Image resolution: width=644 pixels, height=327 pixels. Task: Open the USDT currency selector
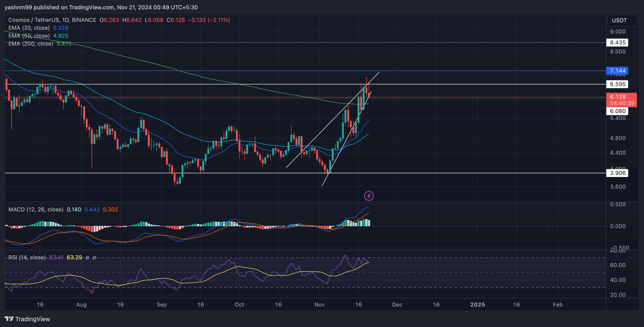point(622,20)
